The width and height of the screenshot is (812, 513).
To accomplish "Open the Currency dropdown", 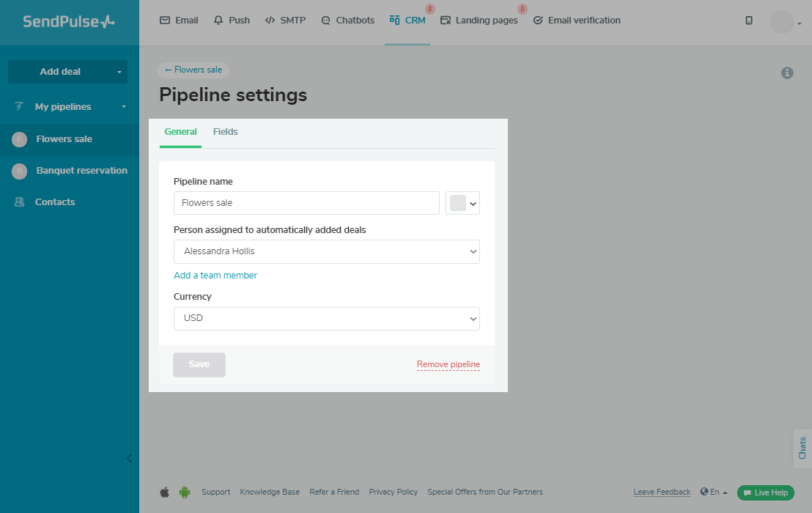I will [x=326, y=319].
